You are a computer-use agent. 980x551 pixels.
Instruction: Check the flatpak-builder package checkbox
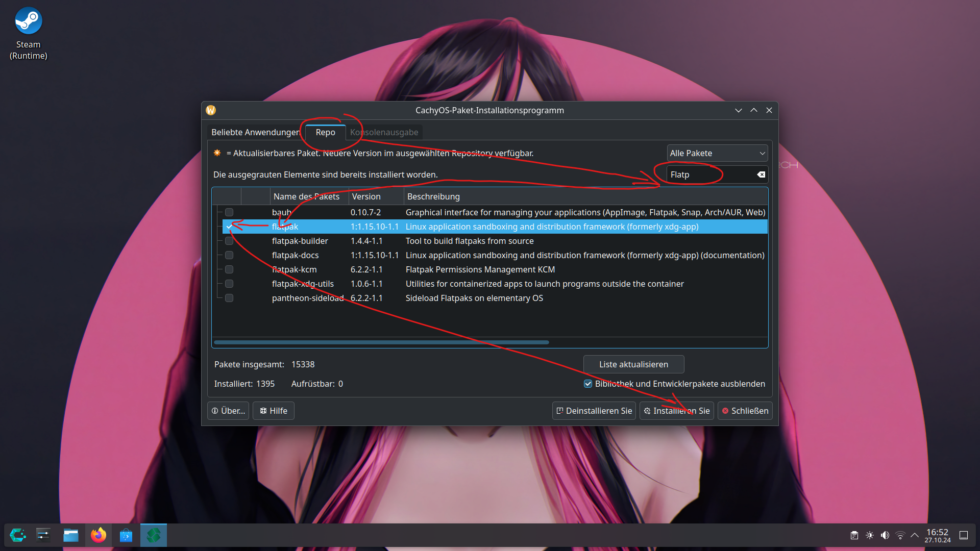pyautogui.click(x=229, y=241)
